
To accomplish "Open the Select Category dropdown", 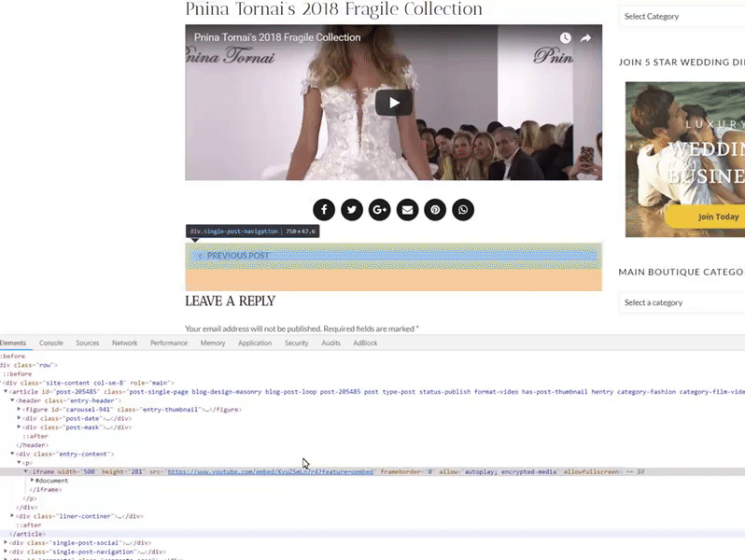I will [682, 17].
